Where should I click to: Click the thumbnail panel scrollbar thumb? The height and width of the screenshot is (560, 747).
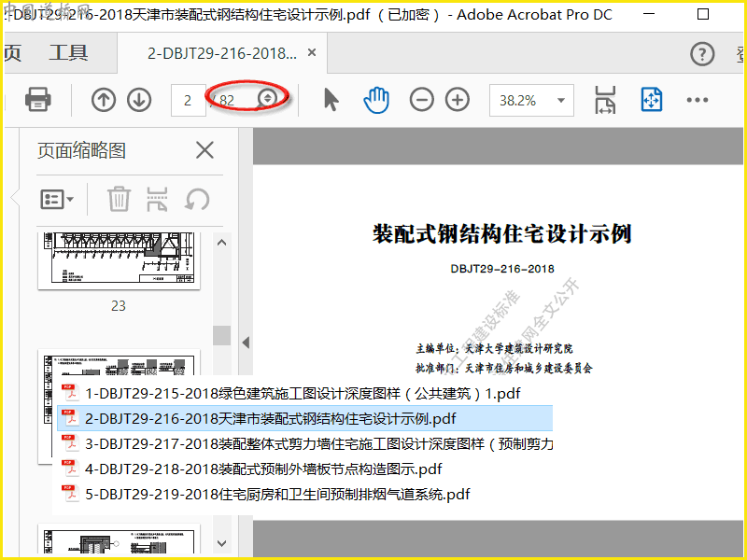(x=221, y=335)
